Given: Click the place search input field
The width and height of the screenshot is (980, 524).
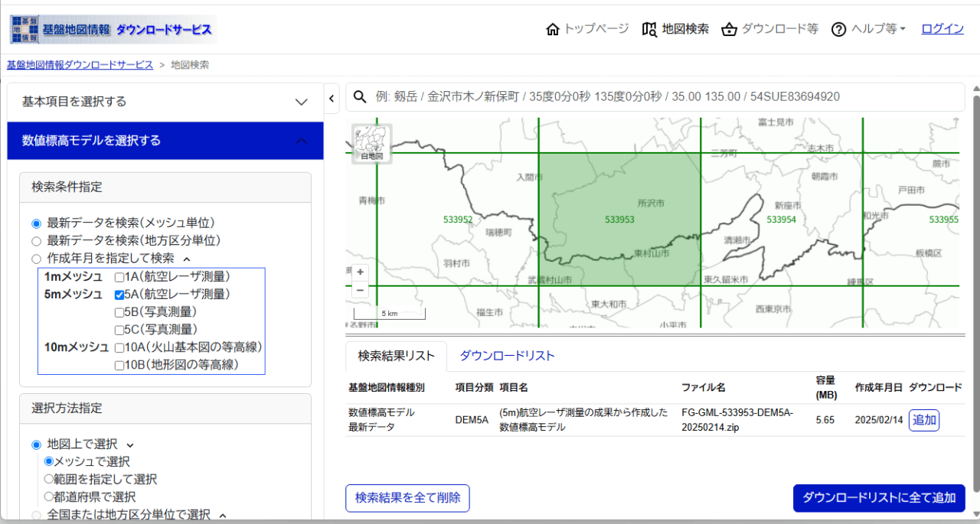Looking at the screenshot, I should pos(658,97).
